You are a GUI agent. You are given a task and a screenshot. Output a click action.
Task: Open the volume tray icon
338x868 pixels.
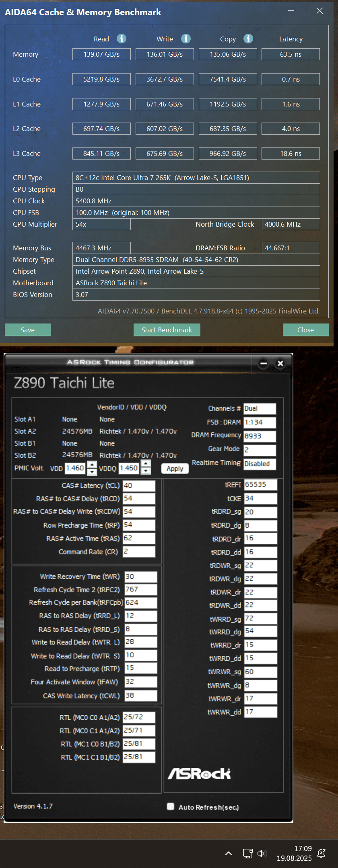[262, 853]
